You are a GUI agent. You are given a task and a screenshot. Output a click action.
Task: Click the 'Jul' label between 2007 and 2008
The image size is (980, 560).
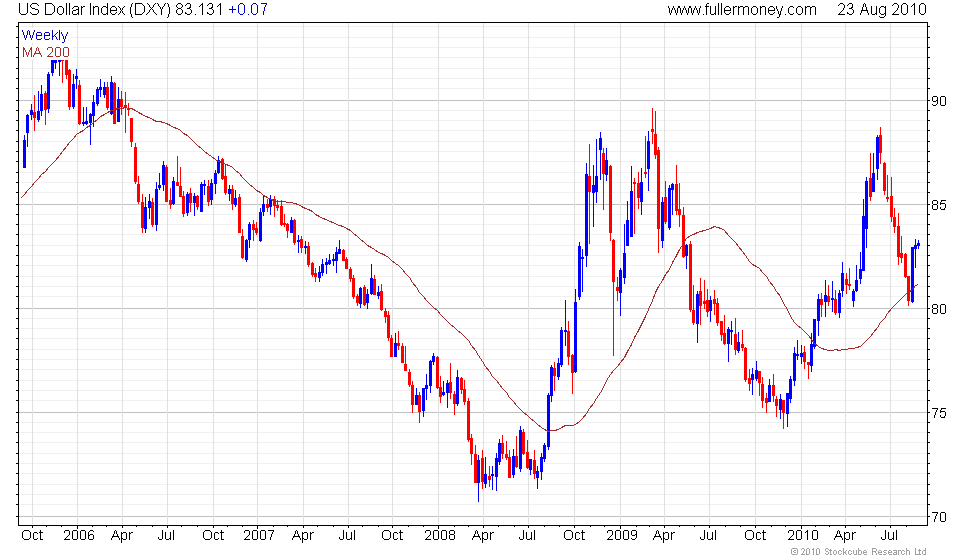(347, 535)
